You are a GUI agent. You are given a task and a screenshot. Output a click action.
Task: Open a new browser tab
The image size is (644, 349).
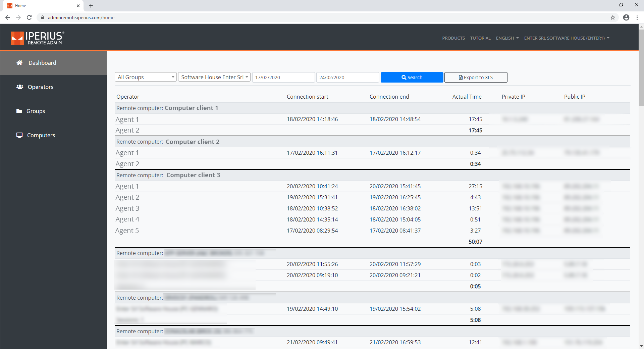coord(91,6)
